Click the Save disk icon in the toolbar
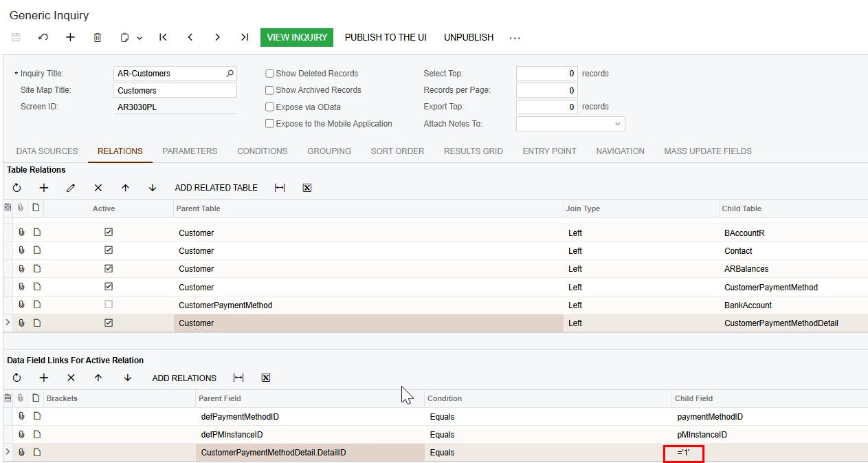 [x=16, y=37]
